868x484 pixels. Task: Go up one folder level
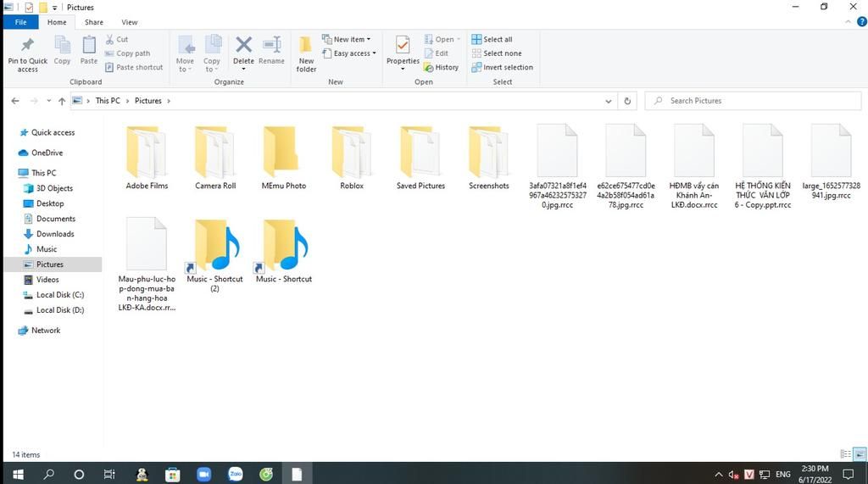pyautogui.click(x=62, y=101)
